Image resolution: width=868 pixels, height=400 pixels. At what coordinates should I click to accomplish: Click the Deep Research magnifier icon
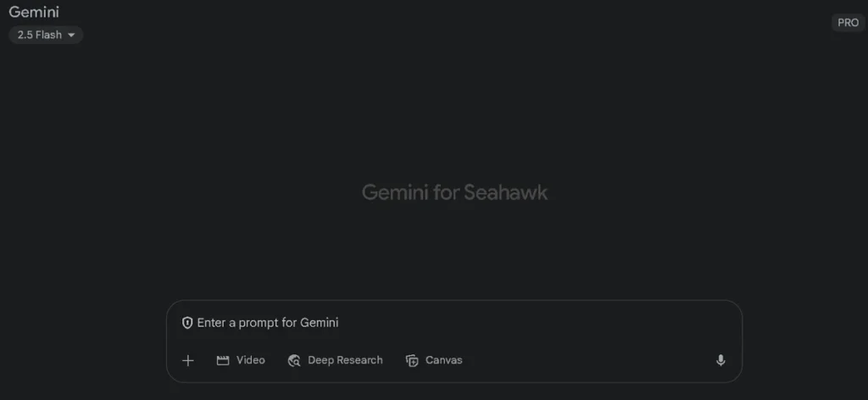click(x=294, y=360)
